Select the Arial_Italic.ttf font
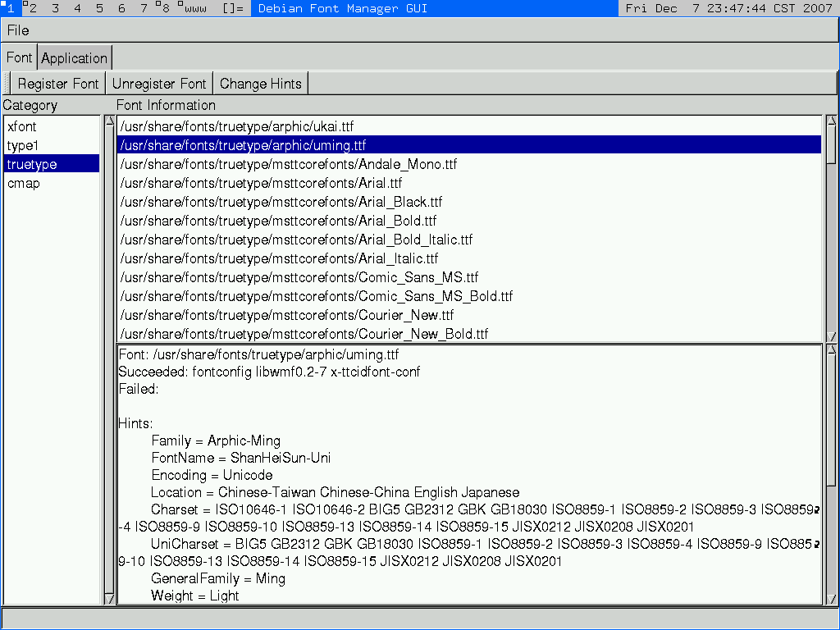Image resolution: width=840 pixels, height=630 pixels. coord(469,258)
